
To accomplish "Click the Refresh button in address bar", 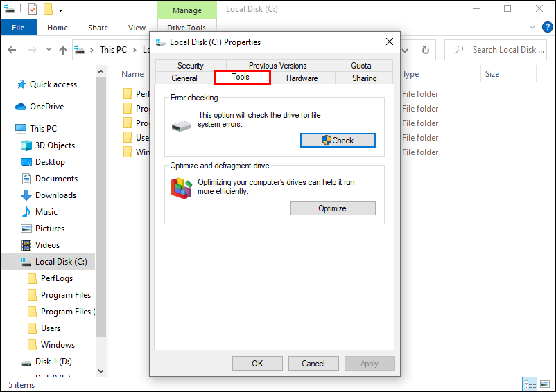I will tap(426, 51).
